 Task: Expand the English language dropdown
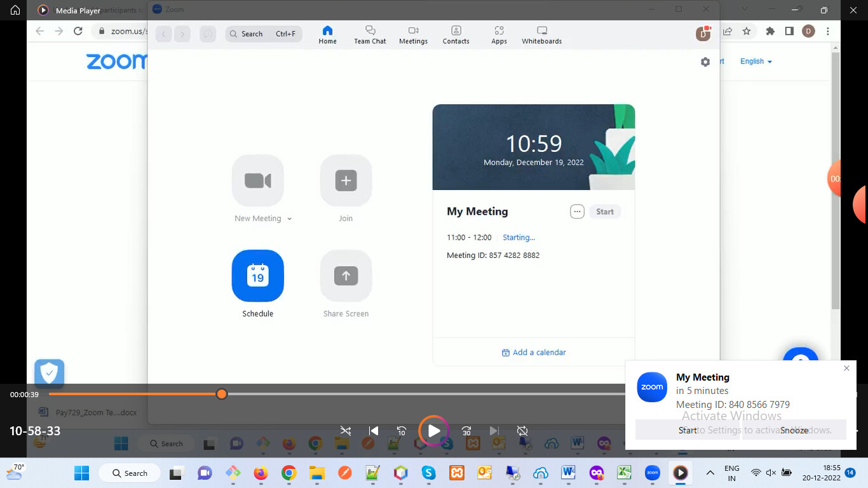click(x=756, y=62)
